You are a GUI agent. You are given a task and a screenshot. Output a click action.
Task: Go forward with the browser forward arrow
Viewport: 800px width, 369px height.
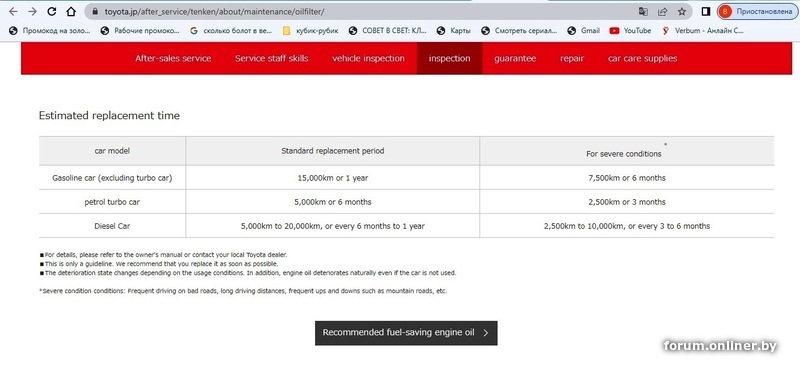(32, 11)
